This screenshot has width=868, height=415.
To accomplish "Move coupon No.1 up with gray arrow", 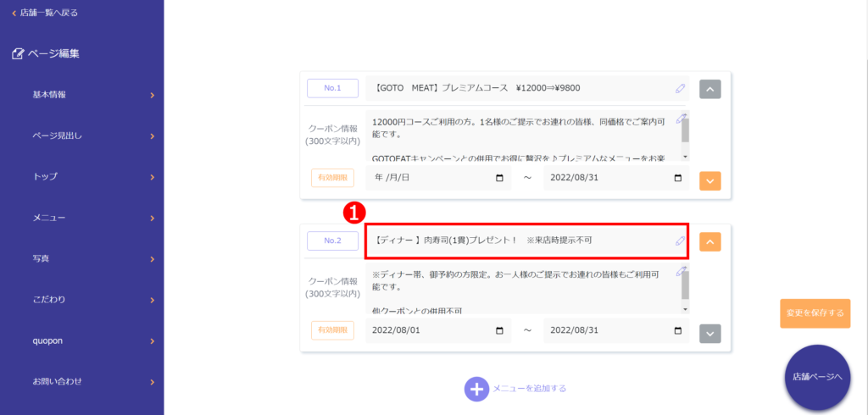I will [x=709, y=89].
